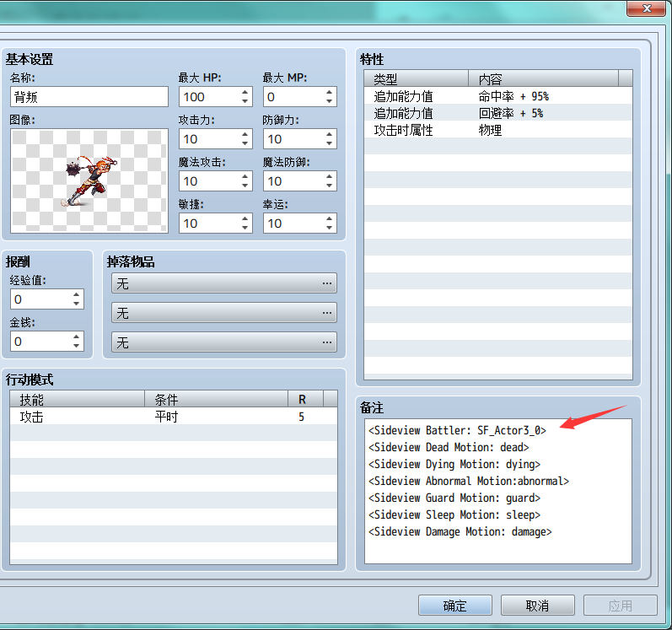This screenshot has width=672, height=630.
Task: Increase 经验值 with its up arrow
Action: coord(76,294)
